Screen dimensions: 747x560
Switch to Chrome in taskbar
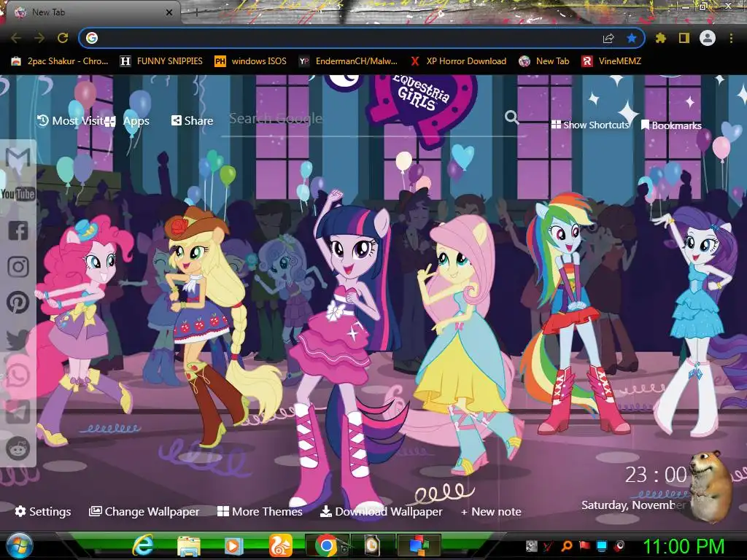(326, 545)
